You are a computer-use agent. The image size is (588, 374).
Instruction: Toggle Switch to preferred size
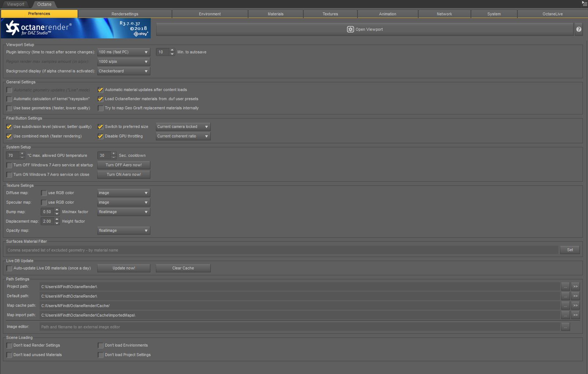101,127
